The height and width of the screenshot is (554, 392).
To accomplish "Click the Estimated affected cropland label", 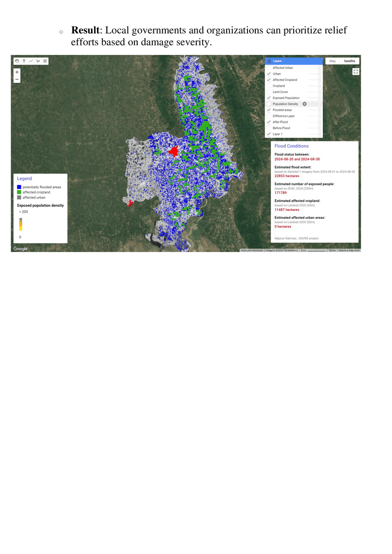I will coord(297,201).
